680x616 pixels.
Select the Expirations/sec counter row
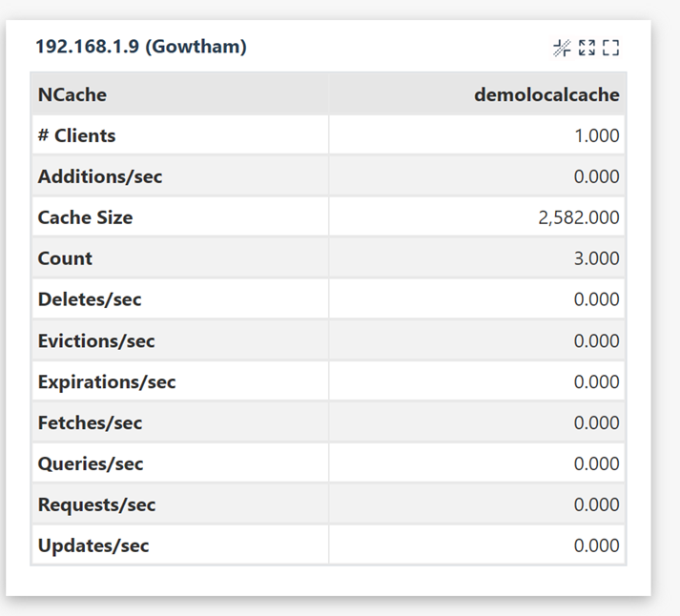pyautogui.click(x=328, y=381)
